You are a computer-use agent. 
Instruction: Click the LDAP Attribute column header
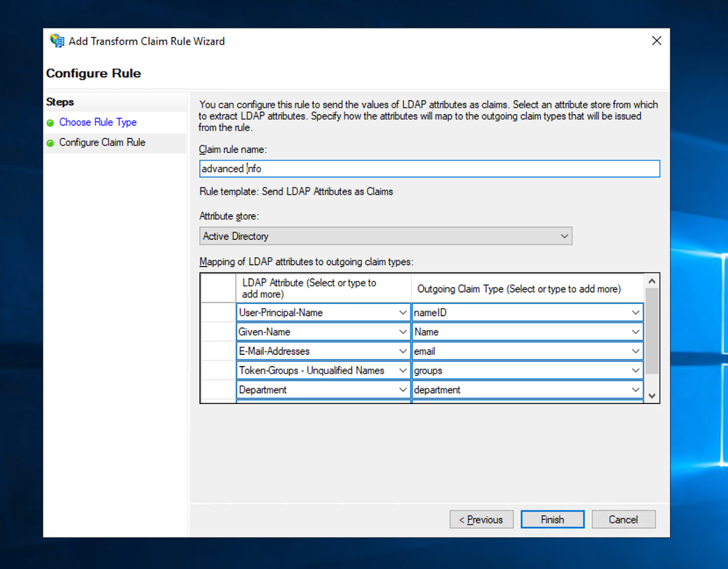324,288
